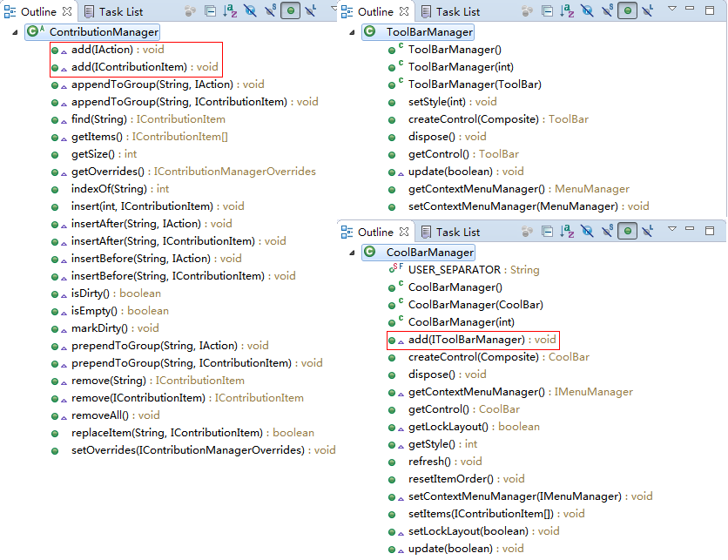Click Hide Static Fields and Methods in top-right Outline

pyautogui.click(x=607, y=10)
